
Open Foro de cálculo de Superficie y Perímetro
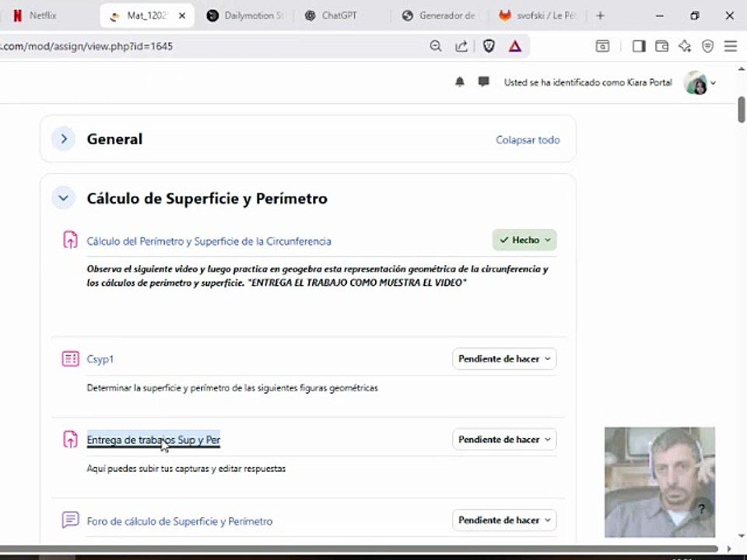[x=180, y=521]
